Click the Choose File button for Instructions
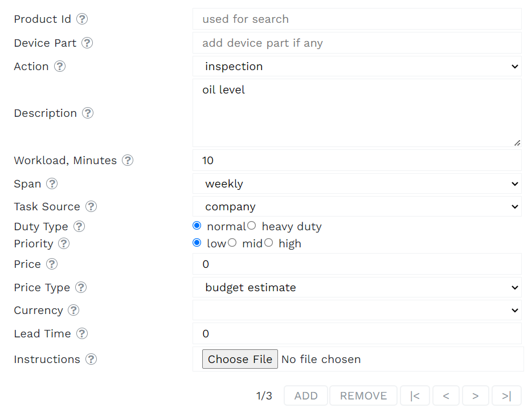This screenshot has width=532, height=416. 240,359
